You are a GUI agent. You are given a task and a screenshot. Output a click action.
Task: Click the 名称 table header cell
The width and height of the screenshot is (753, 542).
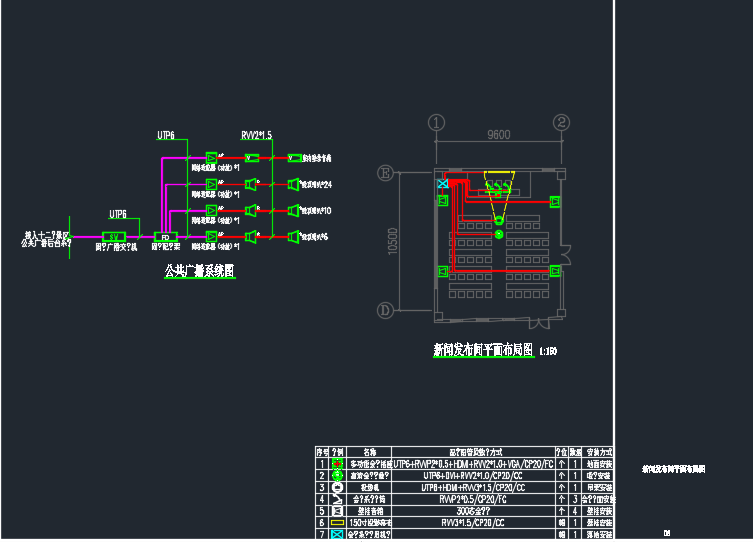point(369,452)
